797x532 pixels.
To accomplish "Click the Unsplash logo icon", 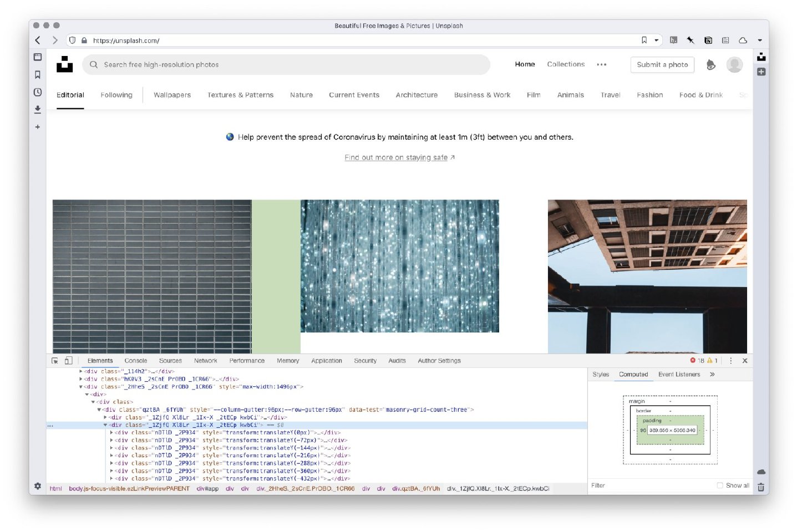I will click(x=65, y=64).
